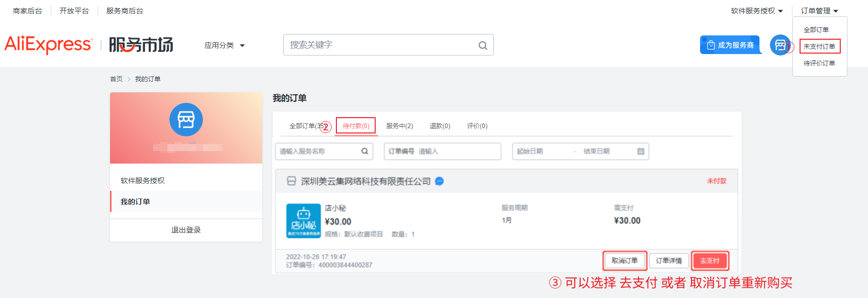
Task: Switch to the 服务中(2) tab
Action: (x=400, y=126)
